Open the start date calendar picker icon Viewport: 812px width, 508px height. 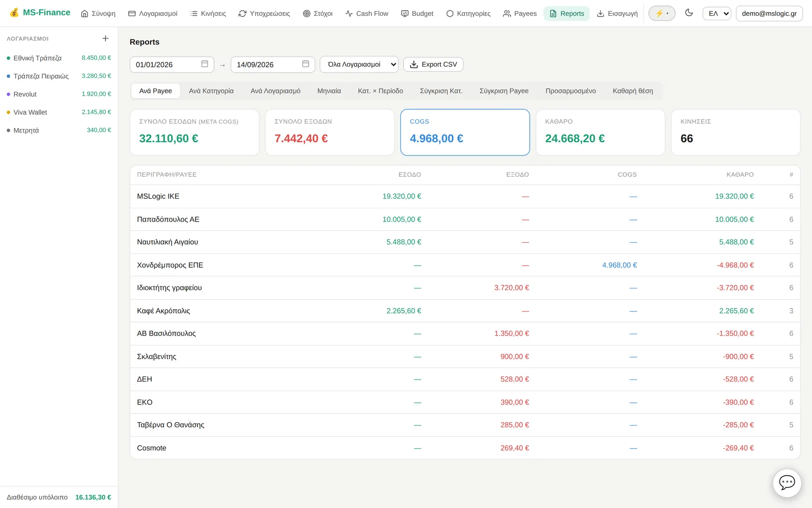(205, 64)
